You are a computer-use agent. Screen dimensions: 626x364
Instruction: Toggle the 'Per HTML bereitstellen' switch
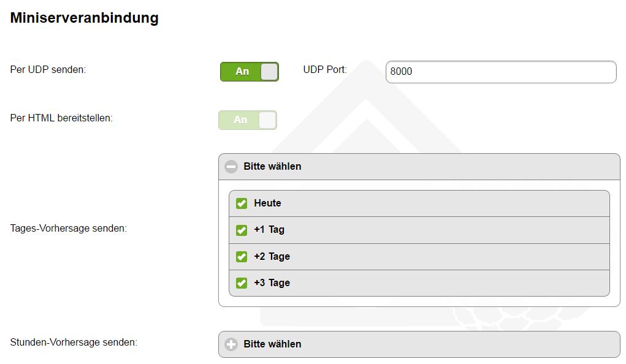tap(248, 120)
